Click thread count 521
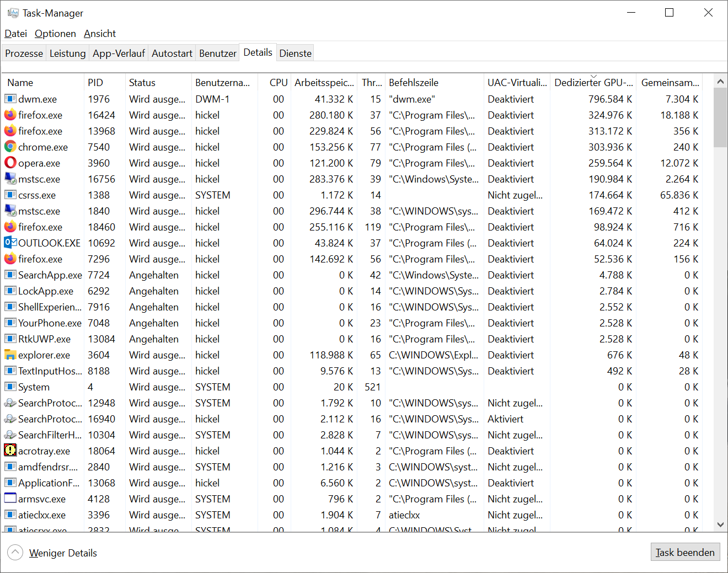The height and width of the screenshot is (573, 728). [373, 387]
